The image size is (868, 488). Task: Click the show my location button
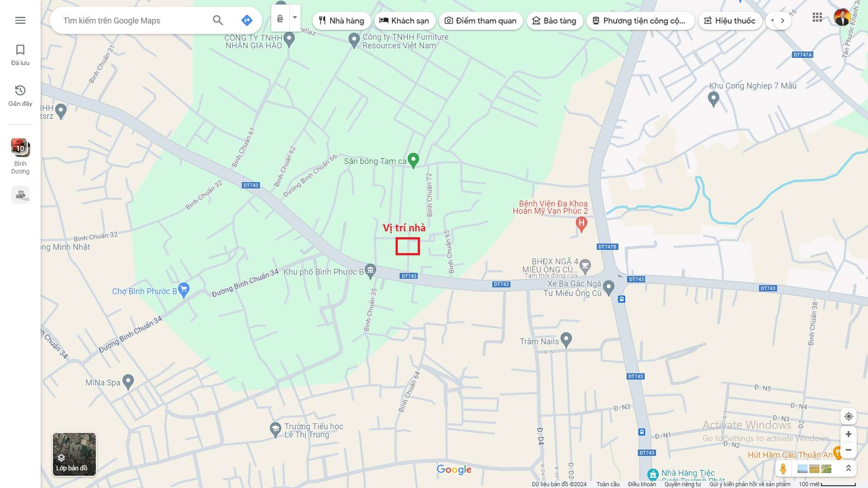coord(848,416)
